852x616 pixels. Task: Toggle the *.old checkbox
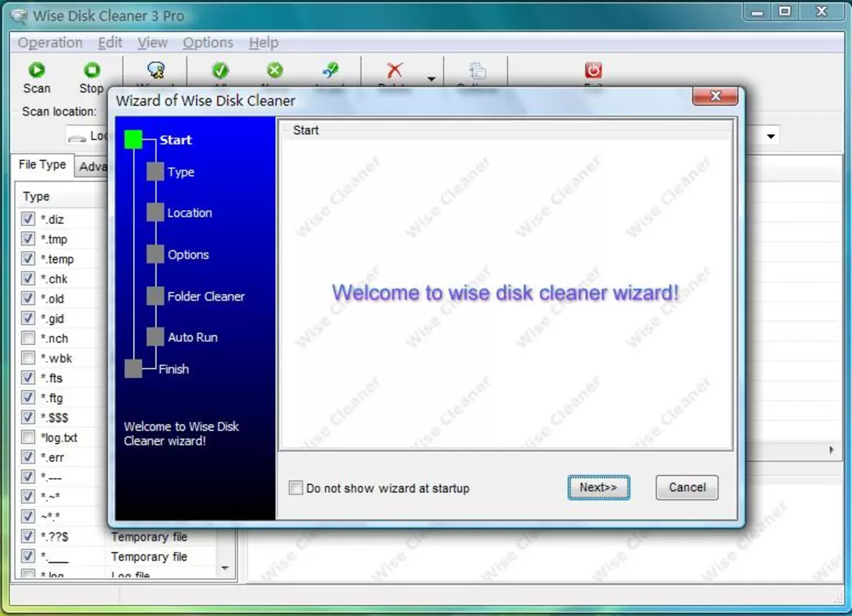pos(28,298)
